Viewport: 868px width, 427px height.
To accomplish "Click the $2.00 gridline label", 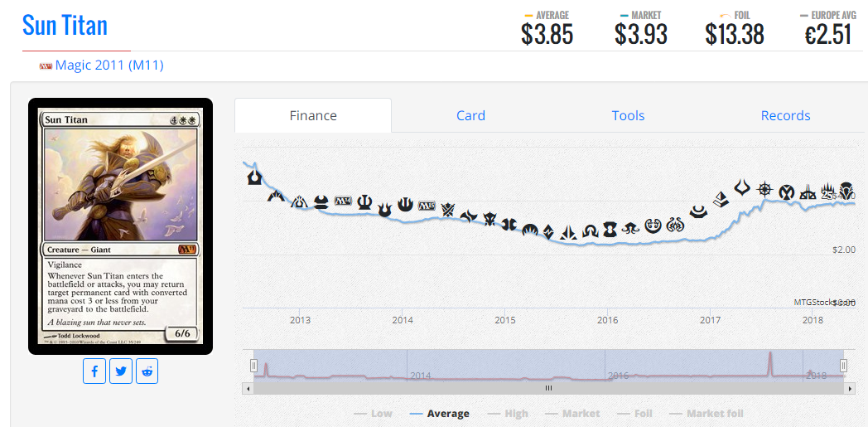I will pos(844,250).
